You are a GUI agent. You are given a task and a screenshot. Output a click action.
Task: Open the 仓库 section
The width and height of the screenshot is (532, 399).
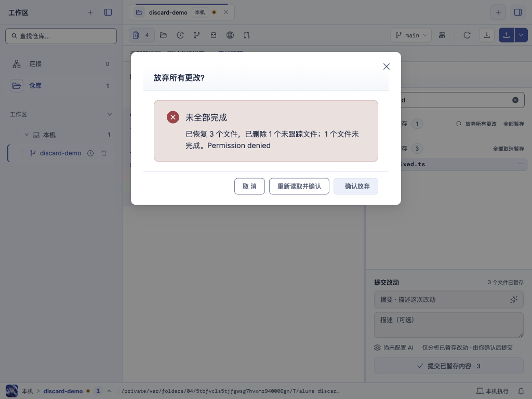61,86
